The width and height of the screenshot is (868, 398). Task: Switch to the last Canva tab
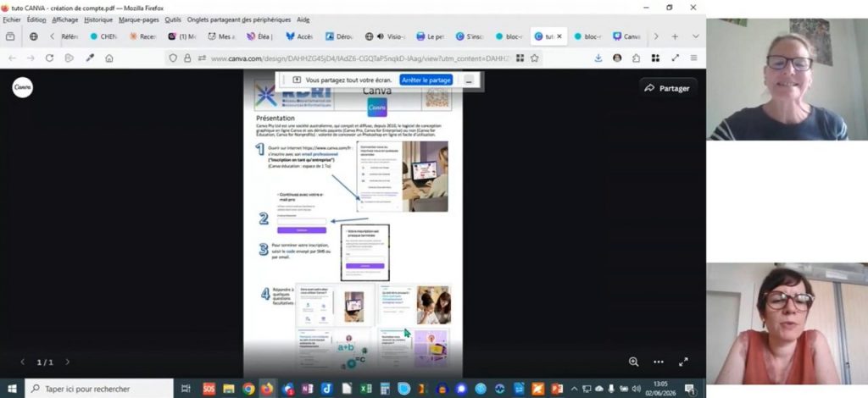click(x=626, y=36)
